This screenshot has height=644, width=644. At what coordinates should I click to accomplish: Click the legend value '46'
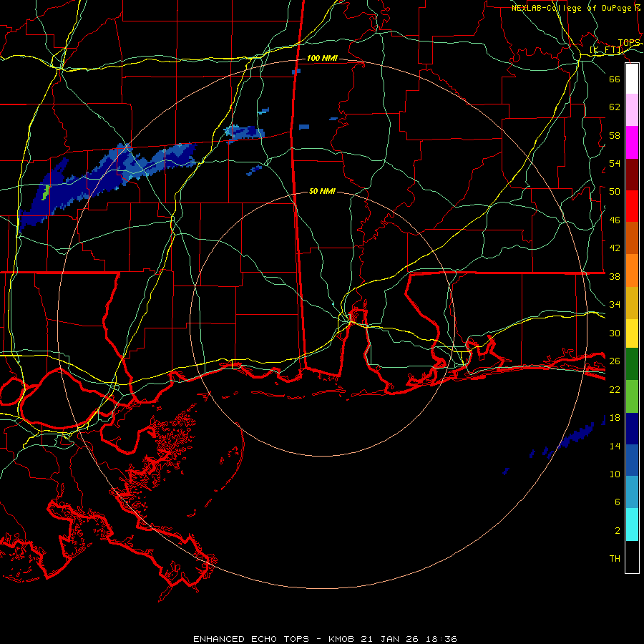click(x=615, y=220)
